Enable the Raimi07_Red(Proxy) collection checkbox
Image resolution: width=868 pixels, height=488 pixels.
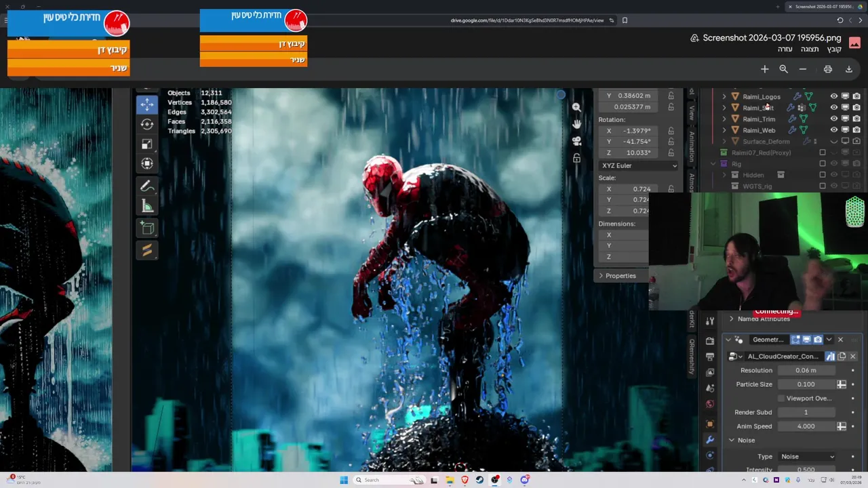pos(823,152)
